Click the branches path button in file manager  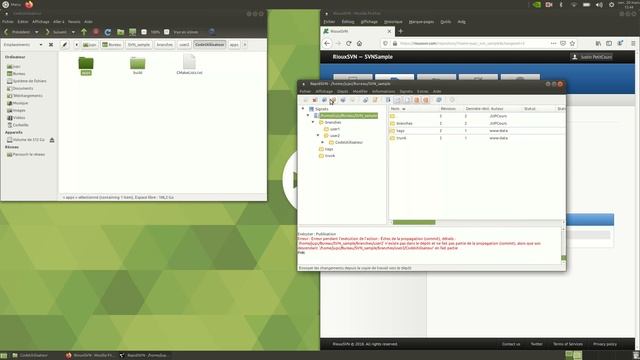[165, 44]
